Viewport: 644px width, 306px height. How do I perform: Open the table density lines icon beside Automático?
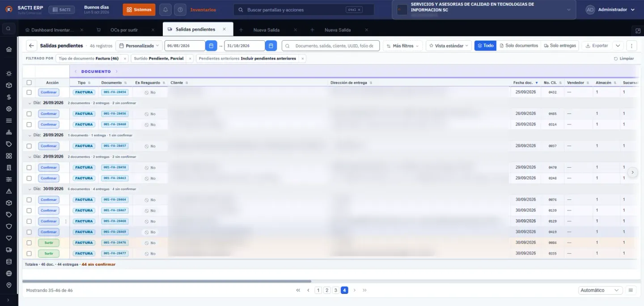point(631,290)
